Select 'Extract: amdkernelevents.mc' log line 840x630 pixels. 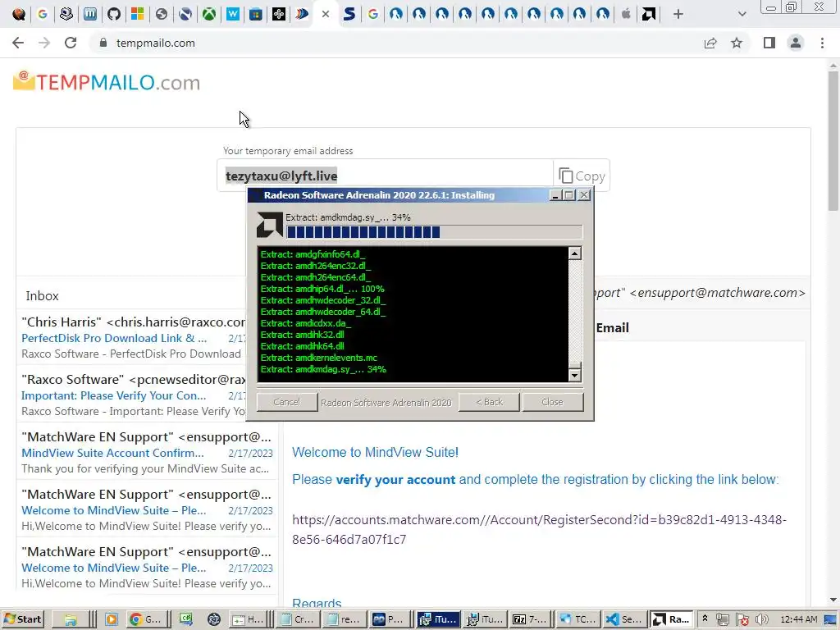(x=319, y=358)
